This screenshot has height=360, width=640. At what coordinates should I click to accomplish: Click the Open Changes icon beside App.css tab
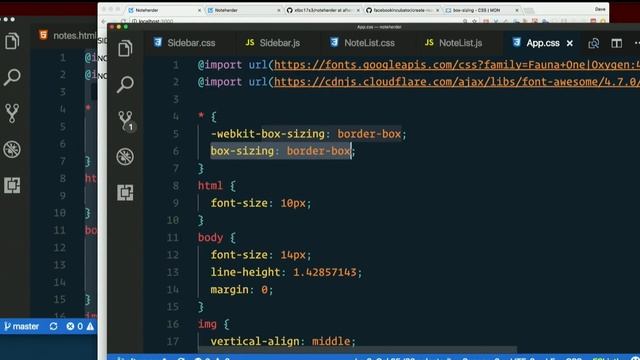pos(593,43)
